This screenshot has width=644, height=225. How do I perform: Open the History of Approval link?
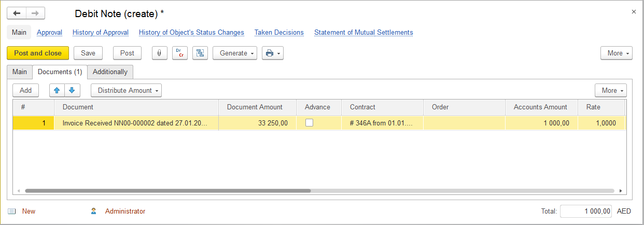pyautogui.click(x=101, y=32)
